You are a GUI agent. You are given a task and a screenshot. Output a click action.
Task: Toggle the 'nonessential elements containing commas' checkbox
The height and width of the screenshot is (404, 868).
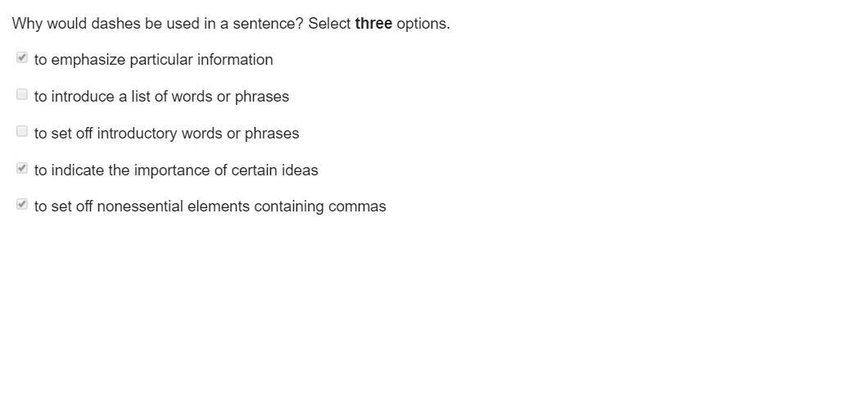click(21, 205)
